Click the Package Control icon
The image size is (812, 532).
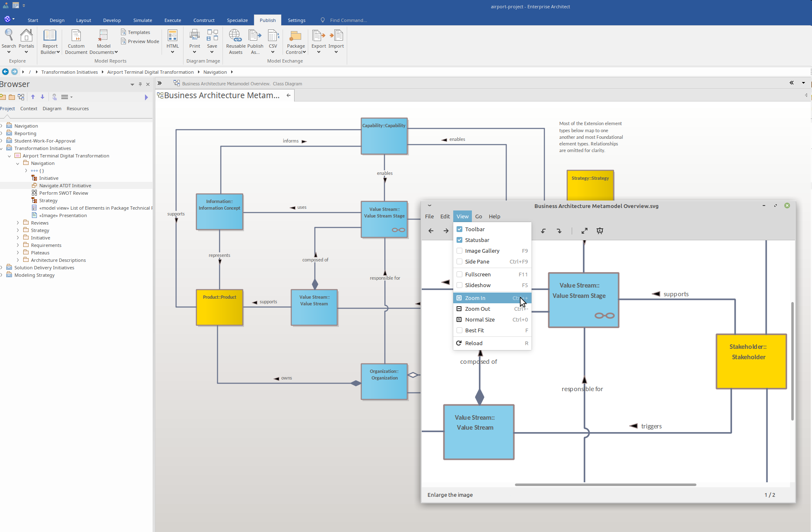296,41
